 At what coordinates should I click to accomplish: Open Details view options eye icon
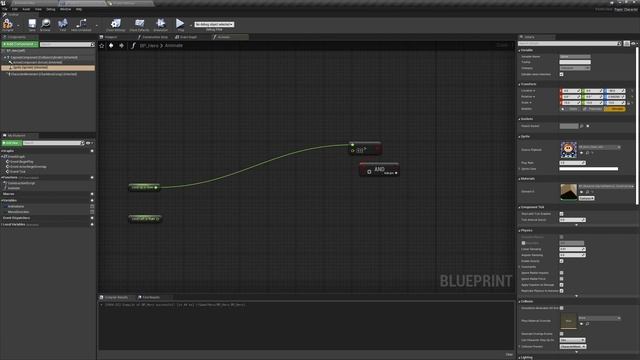634,43
